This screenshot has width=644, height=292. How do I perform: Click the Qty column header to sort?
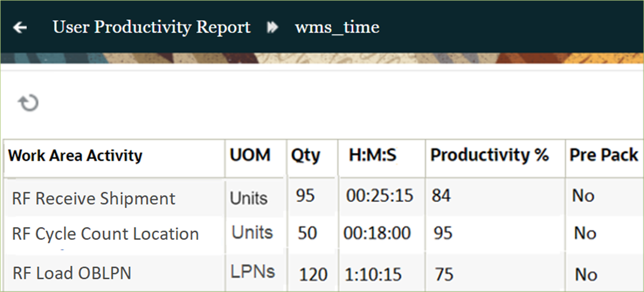[305, 155]
